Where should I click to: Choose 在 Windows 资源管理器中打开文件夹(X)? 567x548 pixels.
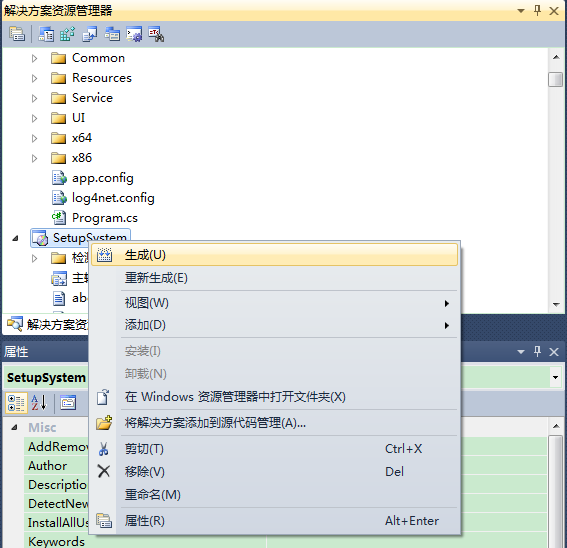pos(274,397)
